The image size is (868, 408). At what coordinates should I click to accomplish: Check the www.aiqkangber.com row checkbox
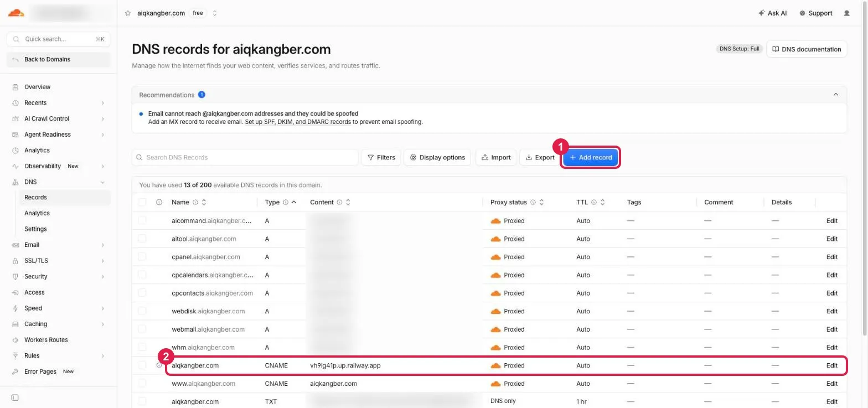pyautogui.click(x=142, y=384)
